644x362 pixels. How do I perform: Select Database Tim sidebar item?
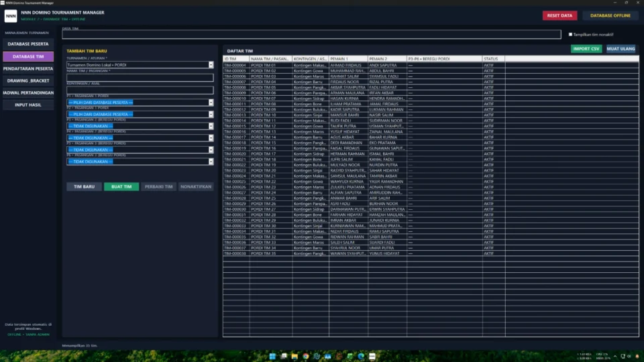coord(28,56)
